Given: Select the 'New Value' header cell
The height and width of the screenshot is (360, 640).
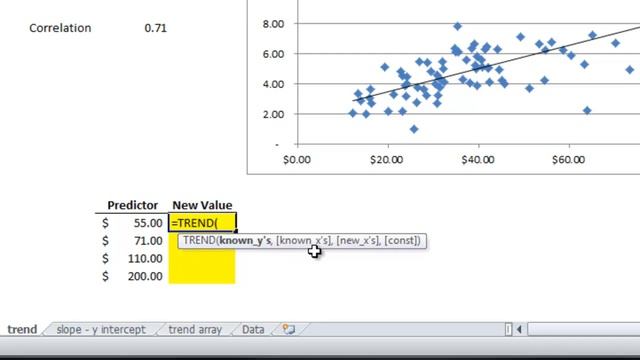Looking at the screenshot, I should pos(202,205).
